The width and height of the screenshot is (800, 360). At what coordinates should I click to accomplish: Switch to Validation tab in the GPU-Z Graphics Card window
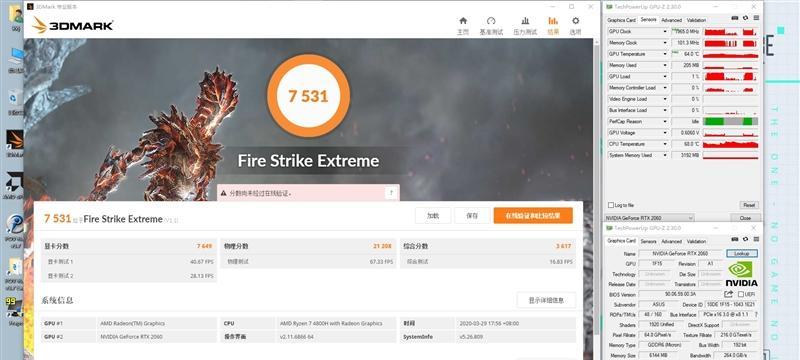(x=696, y=241)
